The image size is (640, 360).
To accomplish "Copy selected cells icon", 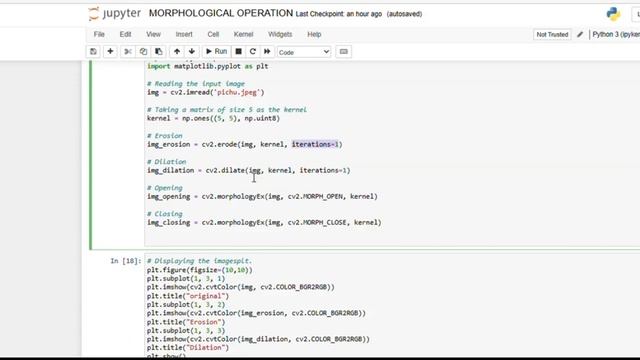I will point(143,51).
